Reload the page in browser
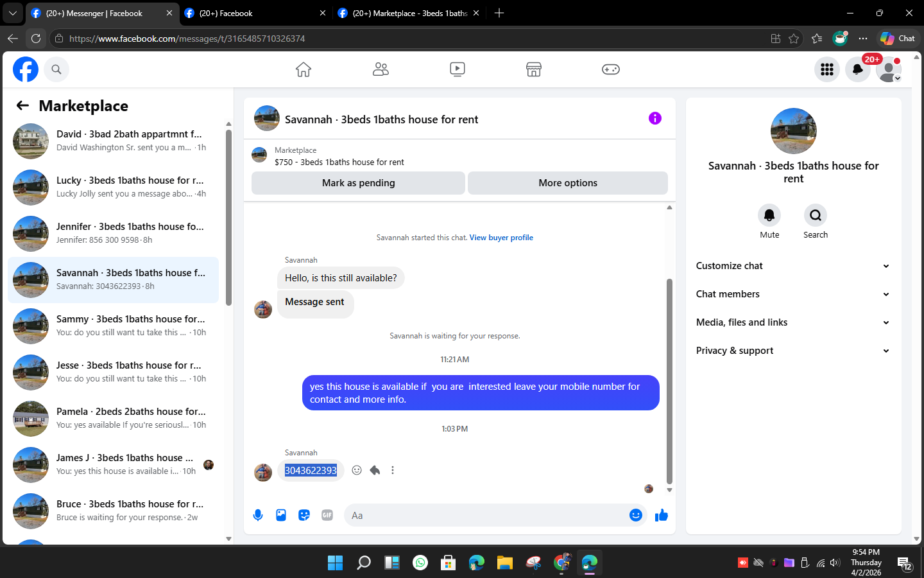924x578 pixels. 36,39
